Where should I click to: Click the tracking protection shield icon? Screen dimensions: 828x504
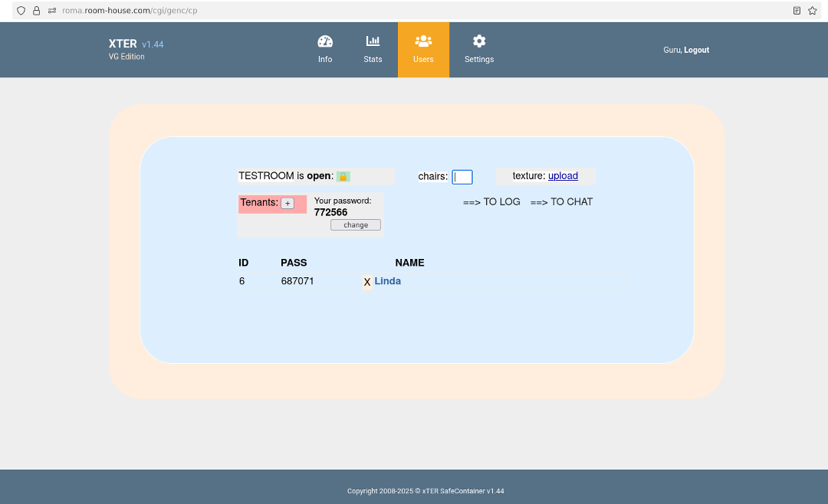pos(21,11)
